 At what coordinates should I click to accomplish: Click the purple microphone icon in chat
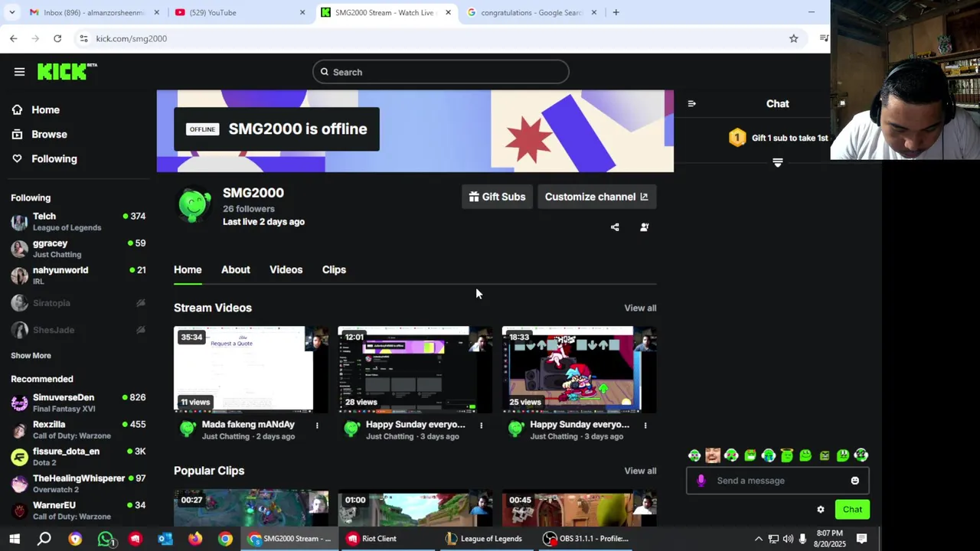point(701,481)
